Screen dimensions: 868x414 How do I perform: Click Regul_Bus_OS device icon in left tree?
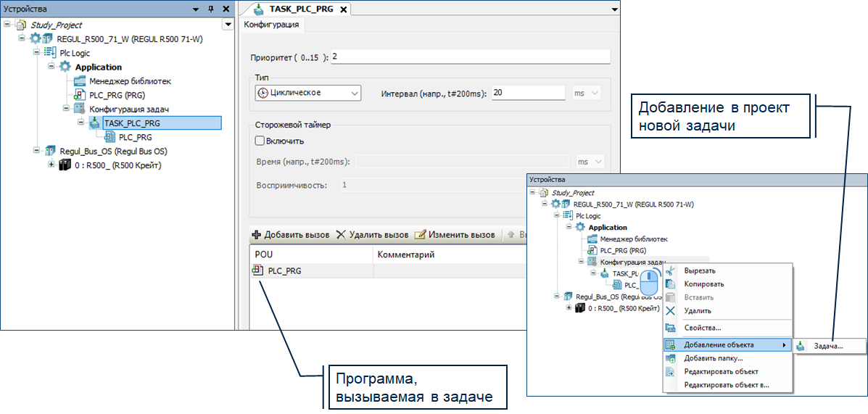[49, 151]
